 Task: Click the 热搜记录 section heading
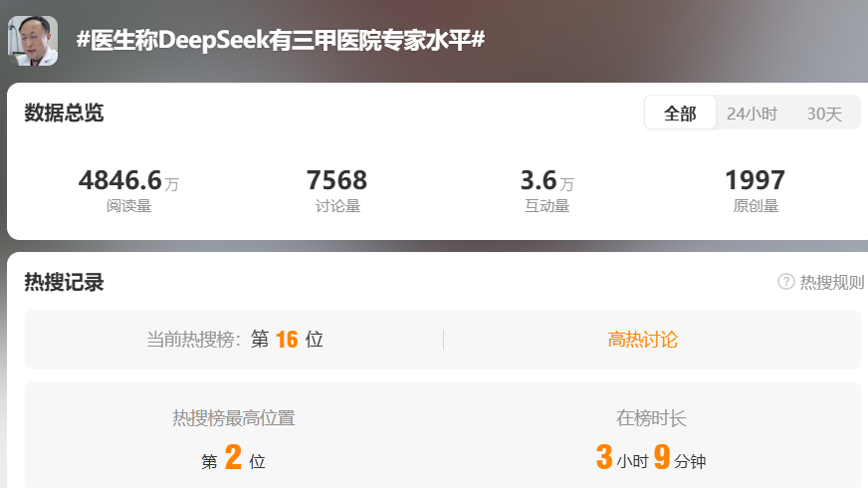pos(64,282)
